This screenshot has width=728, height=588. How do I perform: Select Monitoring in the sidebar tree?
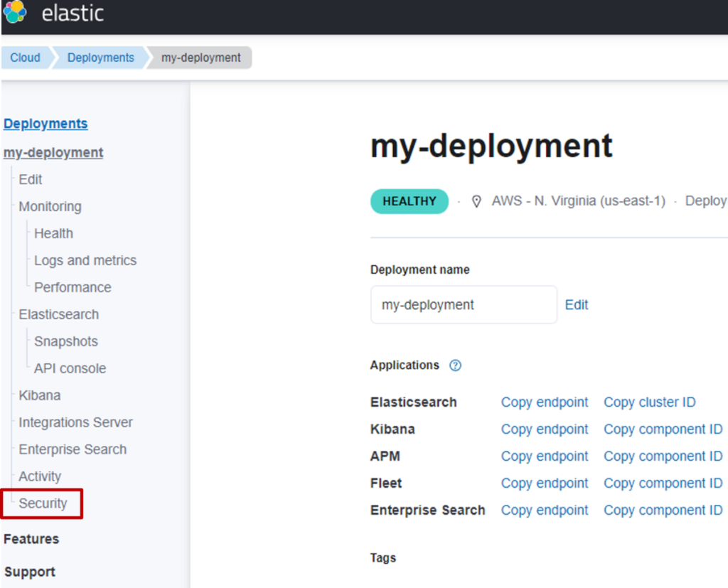coord(50,206)
